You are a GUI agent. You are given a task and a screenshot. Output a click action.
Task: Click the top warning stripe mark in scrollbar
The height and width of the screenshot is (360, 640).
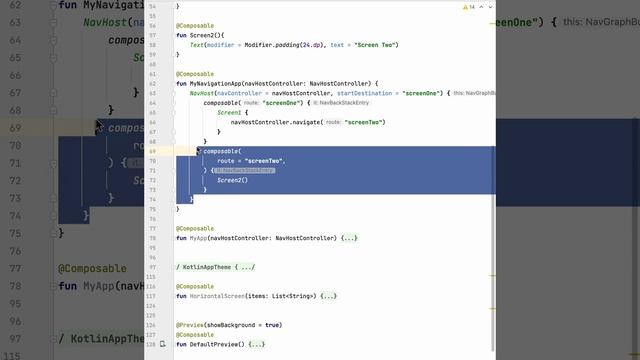493,24
